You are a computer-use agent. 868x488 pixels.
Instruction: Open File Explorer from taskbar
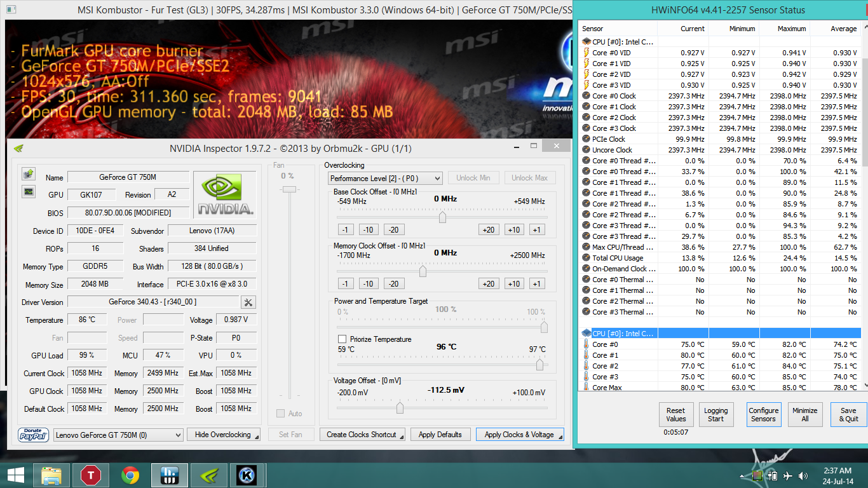tap(51, 475)
